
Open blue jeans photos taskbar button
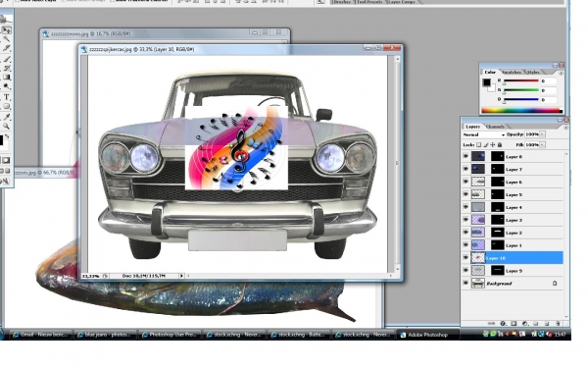click(x=105, y=335)
